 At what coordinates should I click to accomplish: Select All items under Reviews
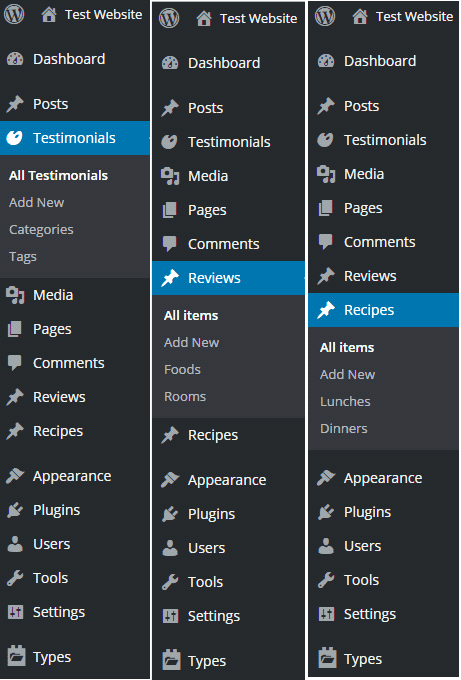[x=191, y=315]
